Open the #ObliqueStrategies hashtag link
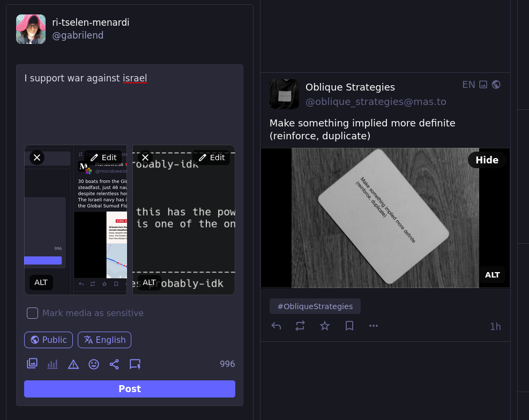 [315, 306]
